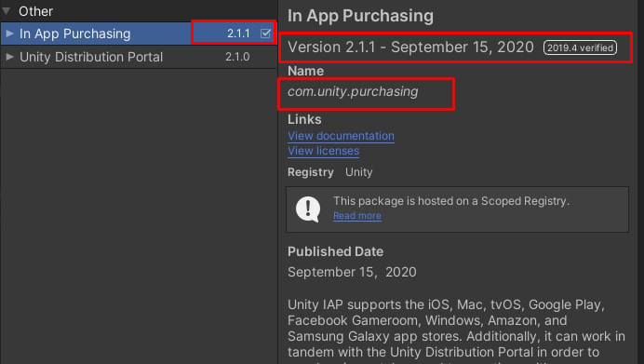Click the scoped registry hosting message text
The width and height of the screenshot is (644, 364).
(x=451, y=201)
